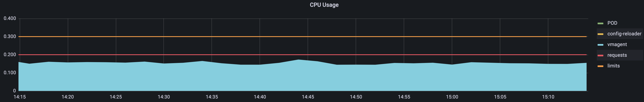Click the 15:10 time axis label

coord(548,97)
